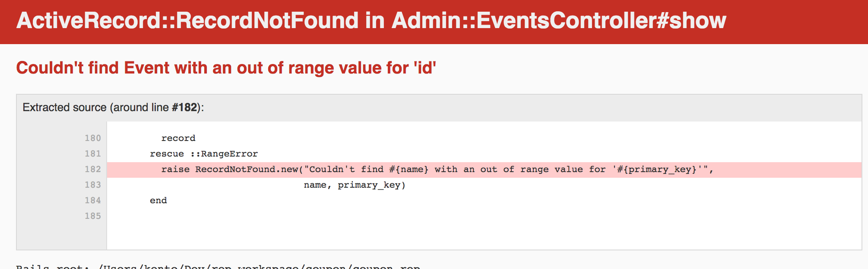This screenshot has width=868, height=269.
Task: Click line number 183 in the gutter
Action: pyautogui.click(x=93, y=185)
